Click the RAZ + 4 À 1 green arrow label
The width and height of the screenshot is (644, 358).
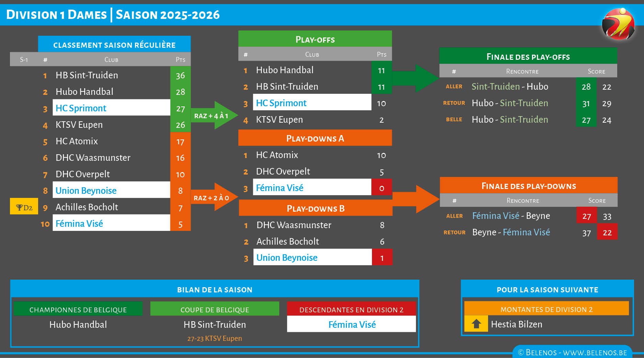coord(211,116)
